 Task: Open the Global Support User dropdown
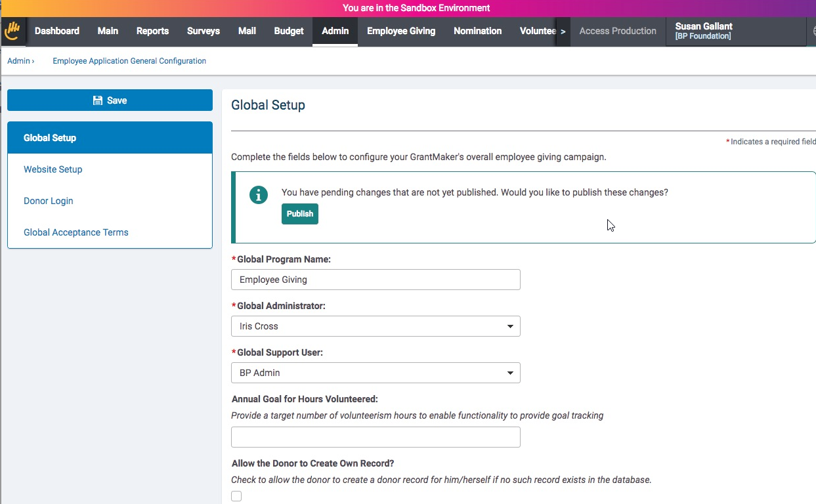(376, 373)
